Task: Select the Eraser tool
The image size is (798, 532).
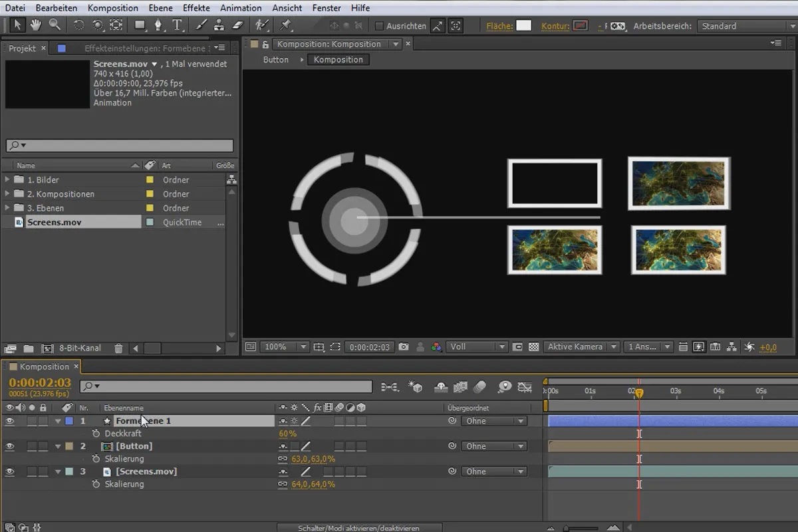Action: tap(239, 25)
